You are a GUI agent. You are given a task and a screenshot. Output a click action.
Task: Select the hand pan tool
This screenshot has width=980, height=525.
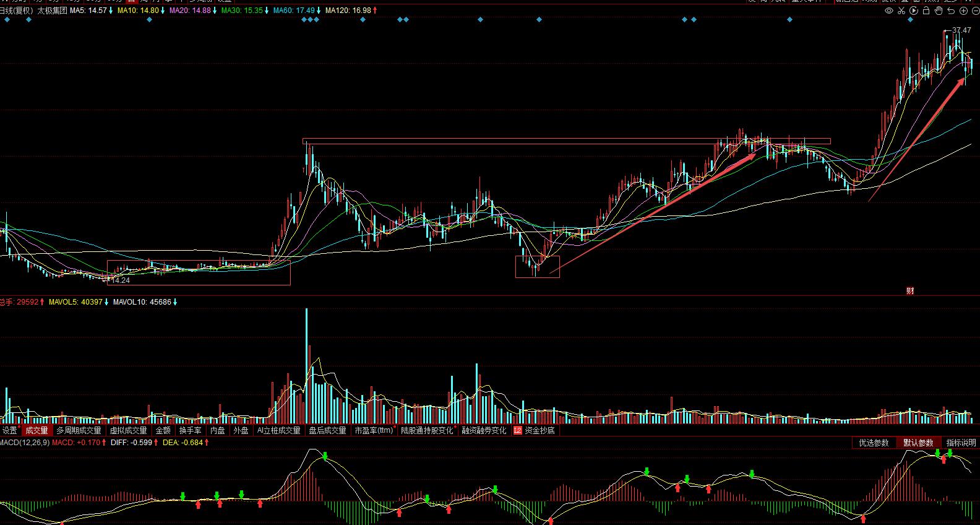pos(939,11)
